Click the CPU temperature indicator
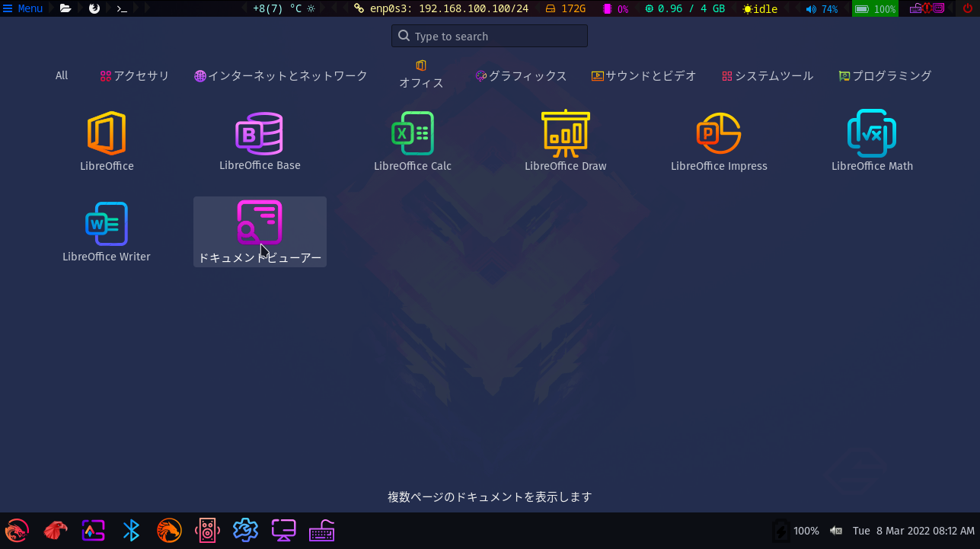 coord(283,8)
